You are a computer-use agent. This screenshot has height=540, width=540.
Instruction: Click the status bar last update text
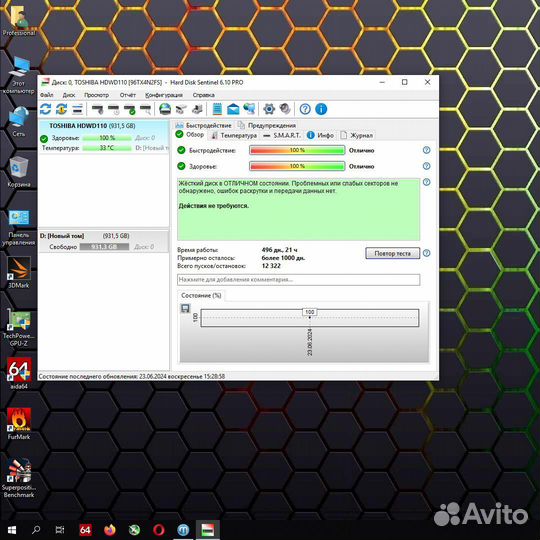tap(132, 376)
